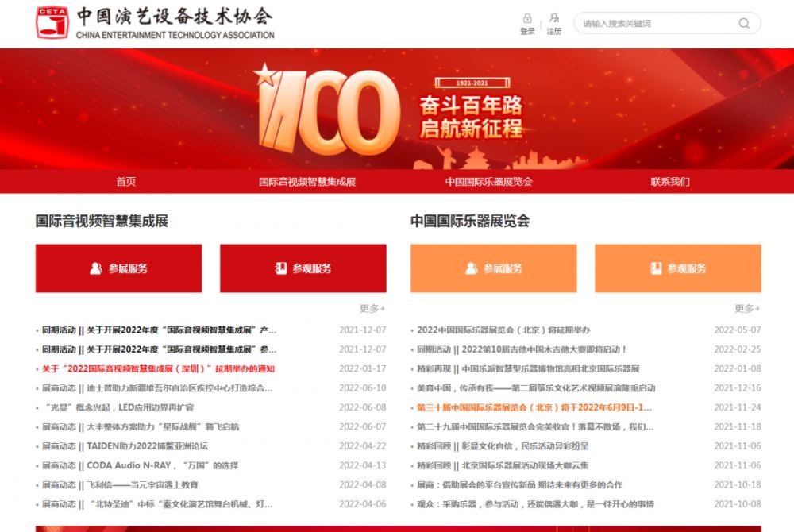794x532 pixels.
Task: Click the search magnifier icon
Action: tap(744, 23)
